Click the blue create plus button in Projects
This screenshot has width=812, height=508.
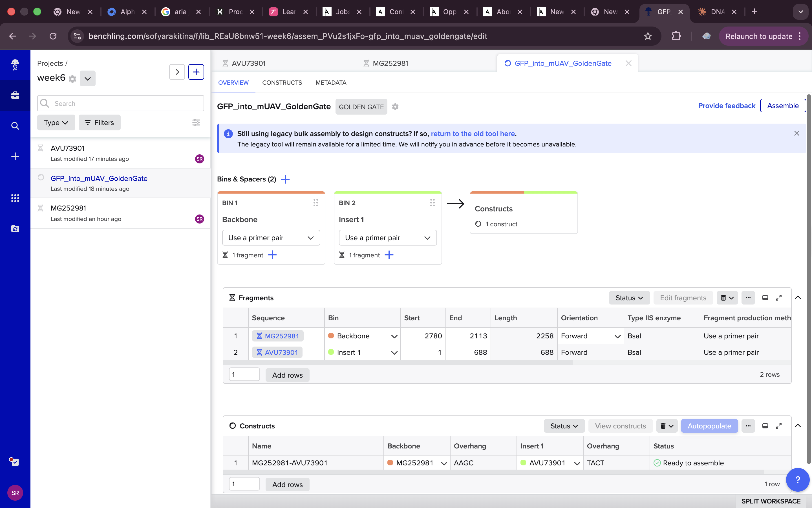pos(196,72)
